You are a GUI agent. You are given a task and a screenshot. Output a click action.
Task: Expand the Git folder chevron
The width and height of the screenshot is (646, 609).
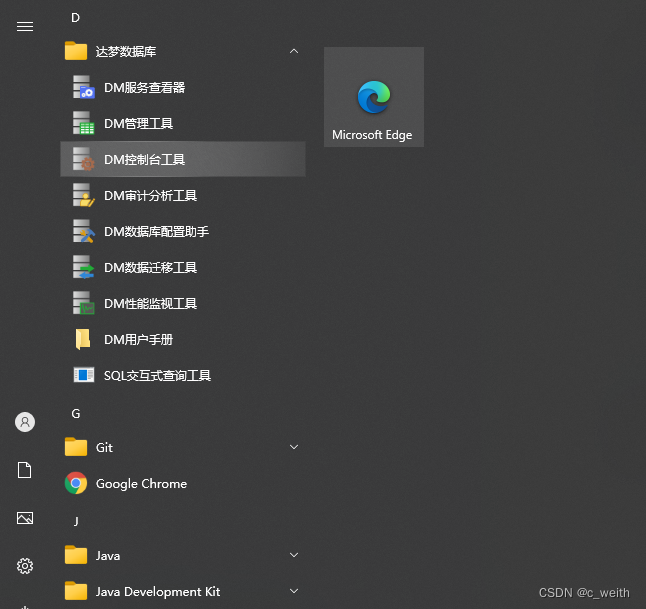[294, 447]
